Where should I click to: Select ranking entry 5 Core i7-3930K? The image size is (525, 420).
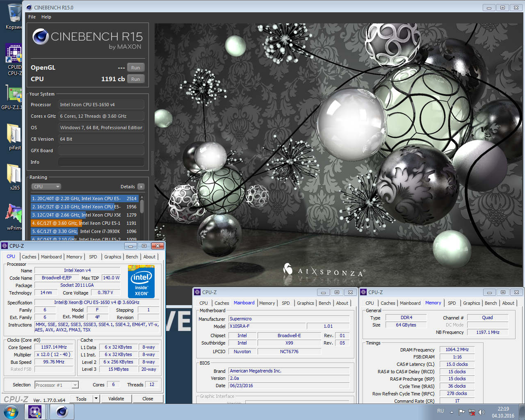(84, 231)
